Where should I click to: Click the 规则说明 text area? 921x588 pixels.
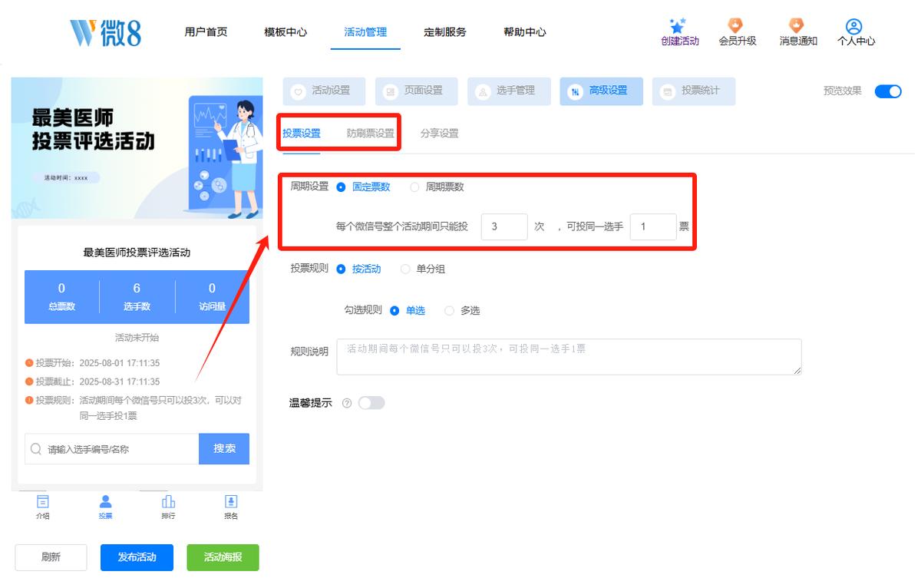569,357
